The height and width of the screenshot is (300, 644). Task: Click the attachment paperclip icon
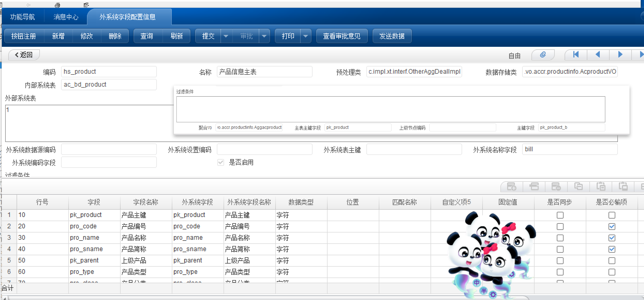(x=543, y=55)
